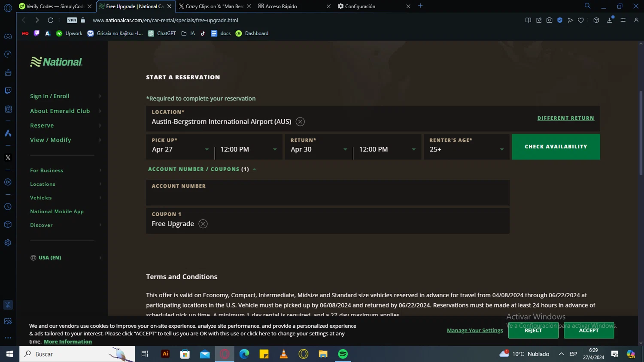This screenshot has height=362, width=644.
Task: Close the Free Upgrade National tab
Action: 169,6
